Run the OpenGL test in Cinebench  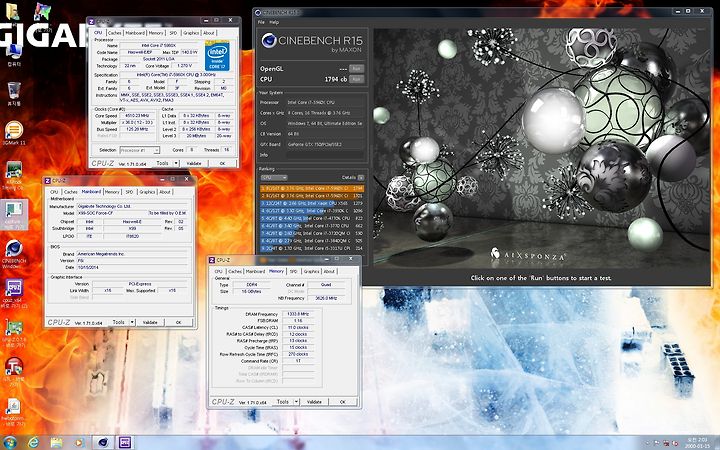coord(356,68)
